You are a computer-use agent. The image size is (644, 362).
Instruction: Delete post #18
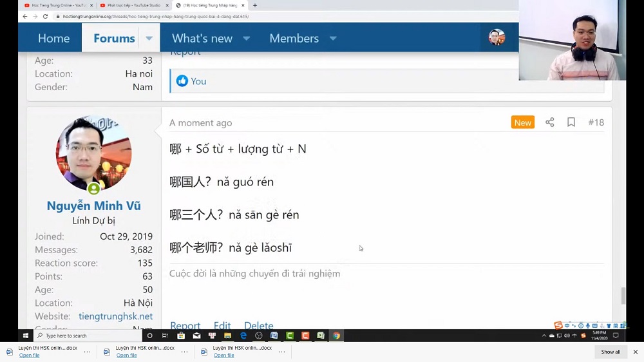pyautogui.click(x=259, y=325)
